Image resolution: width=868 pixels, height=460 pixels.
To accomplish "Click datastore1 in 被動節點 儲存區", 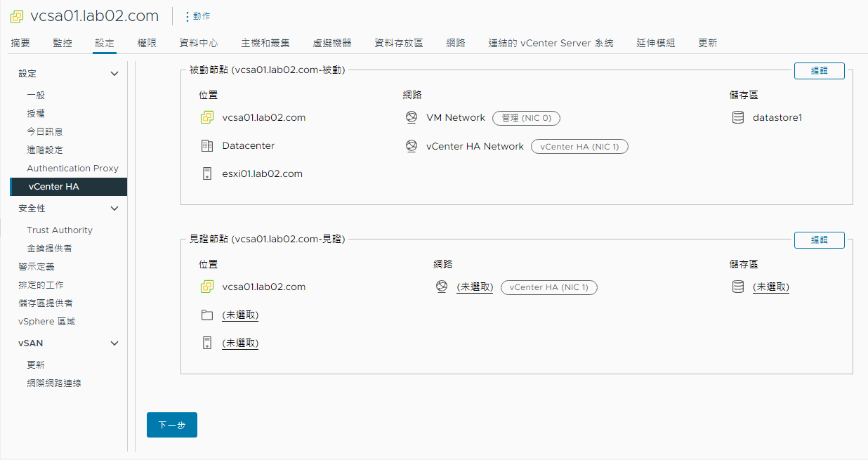I will pos(777,117).
